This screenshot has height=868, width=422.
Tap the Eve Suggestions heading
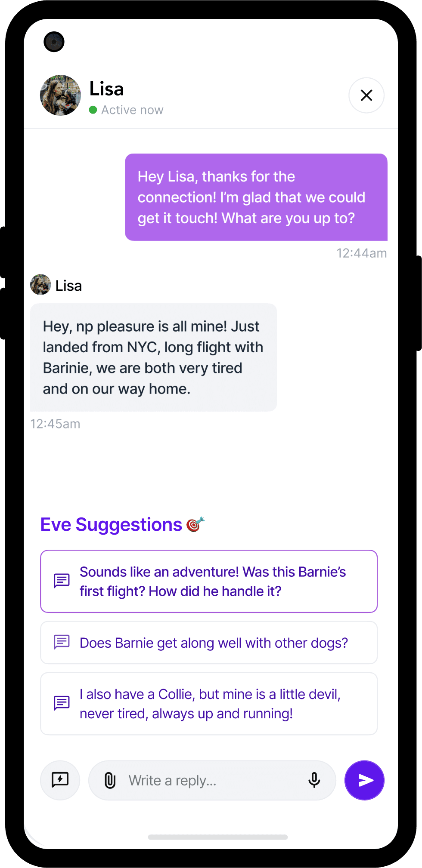click(x=112, y=525)
